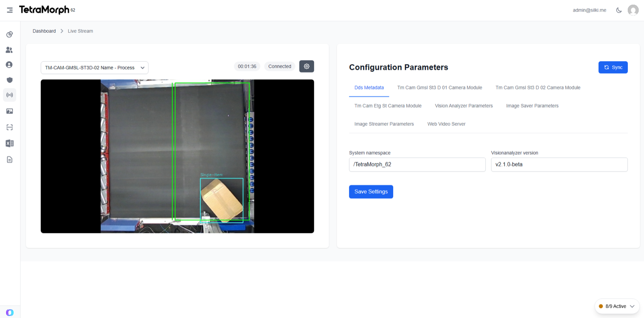Click the live camera video feed
The width and height of the screenshot is (644, 318).
pyautogui.click(x=178, y=156)
